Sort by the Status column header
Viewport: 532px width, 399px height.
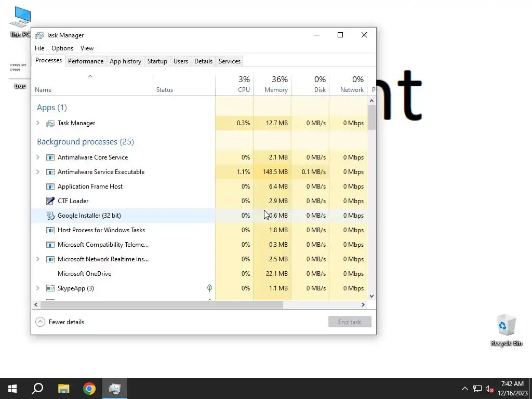pos(184,85)
